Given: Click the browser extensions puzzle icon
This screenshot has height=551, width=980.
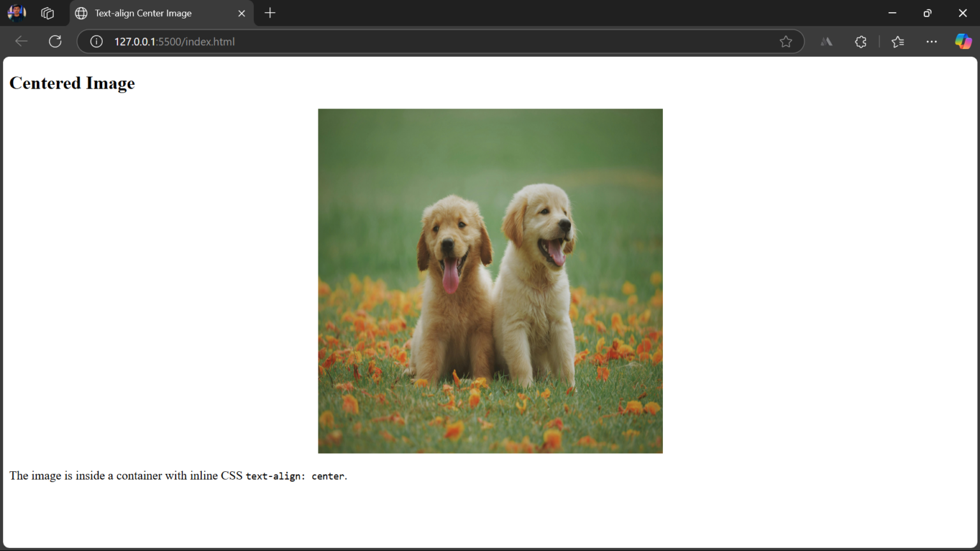Looking at the screenshot, I should tap(860, 41).
